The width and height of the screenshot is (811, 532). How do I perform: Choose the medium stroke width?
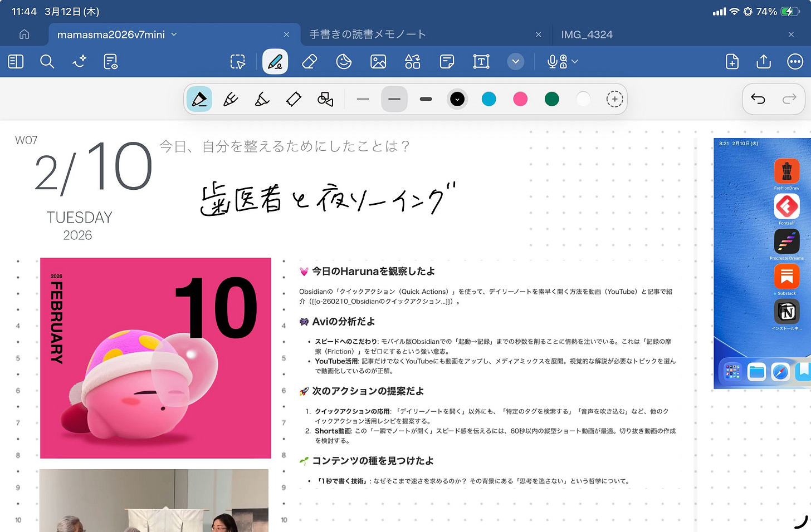pos(394,99)
